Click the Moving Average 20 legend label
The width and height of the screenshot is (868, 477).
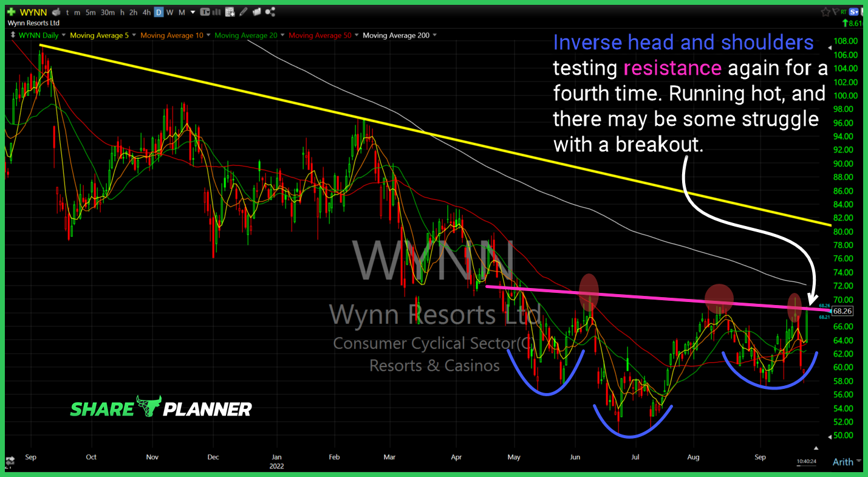click(x=245, y=35)
